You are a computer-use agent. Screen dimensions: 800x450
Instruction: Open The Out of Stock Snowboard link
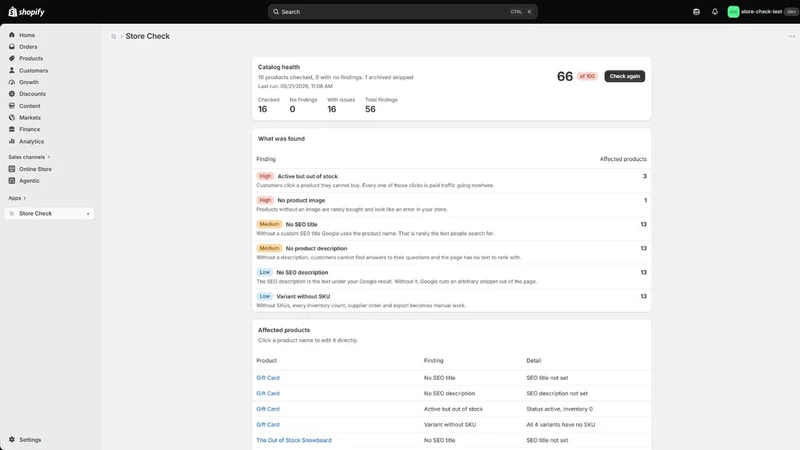tap(294, 440)
